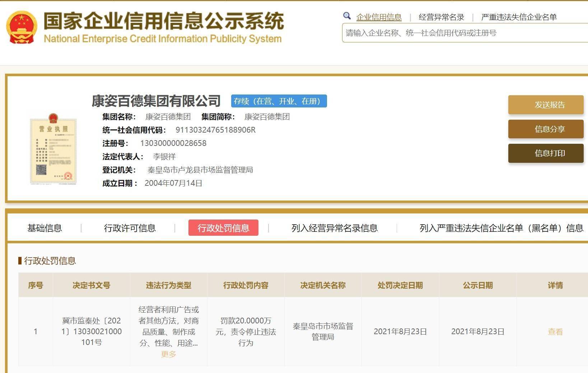
Task: Click the 发送报告 button
Action: point(546,105)
